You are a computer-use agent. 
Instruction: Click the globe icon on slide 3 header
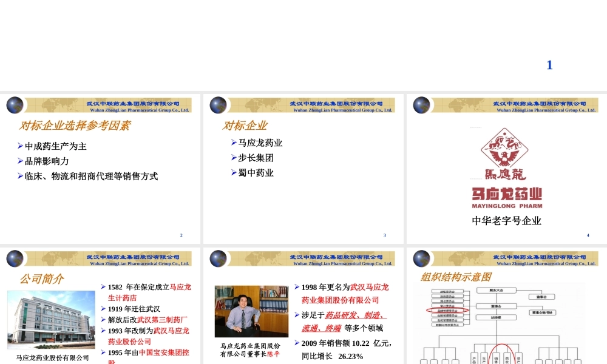pos(217,104)
